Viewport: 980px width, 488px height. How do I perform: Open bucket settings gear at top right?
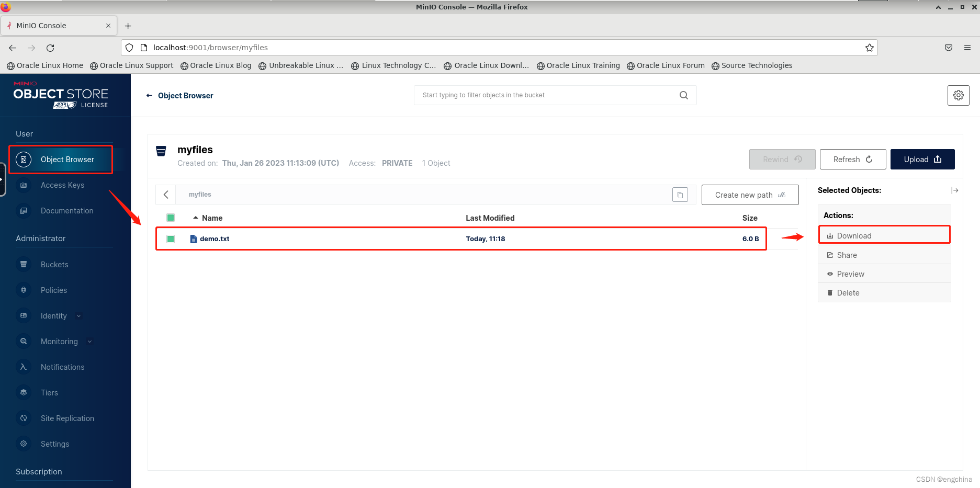point(959,95)
